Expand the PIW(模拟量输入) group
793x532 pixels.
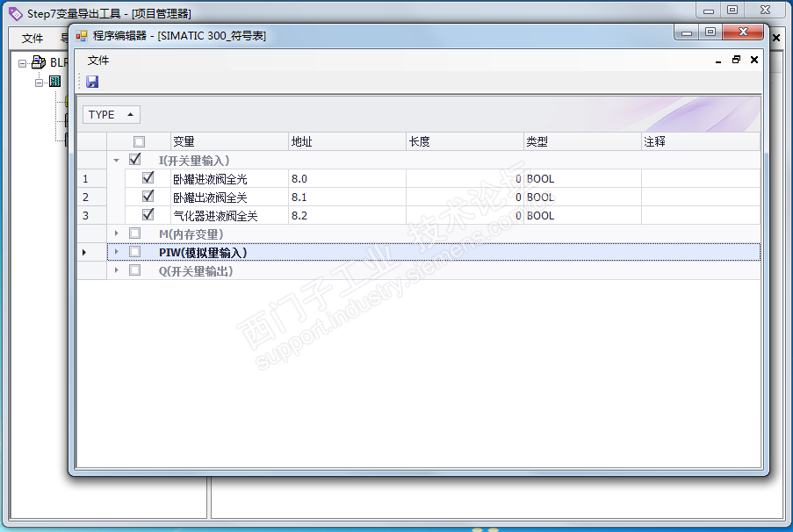117,251
